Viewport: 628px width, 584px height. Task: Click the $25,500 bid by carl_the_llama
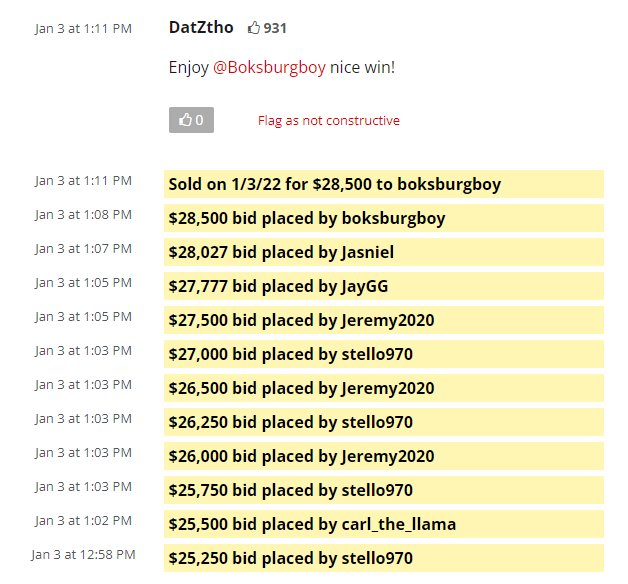click(384, 524)
